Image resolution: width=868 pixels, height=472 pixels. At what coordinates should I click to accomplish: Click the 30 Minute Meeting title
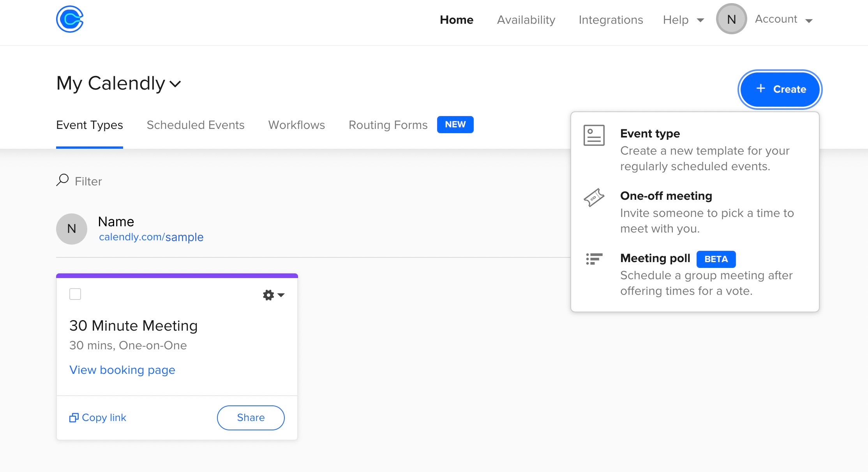(x=134, y=326)
